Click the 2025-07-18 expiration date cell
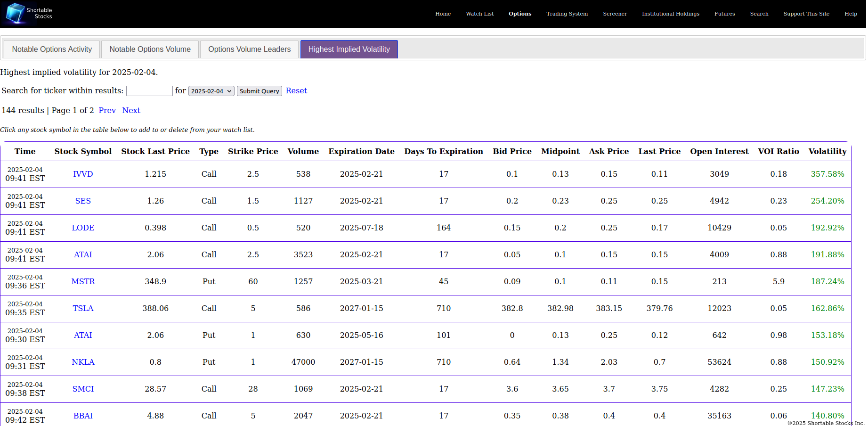Screen dimensions: 868x426 (362, 228)
